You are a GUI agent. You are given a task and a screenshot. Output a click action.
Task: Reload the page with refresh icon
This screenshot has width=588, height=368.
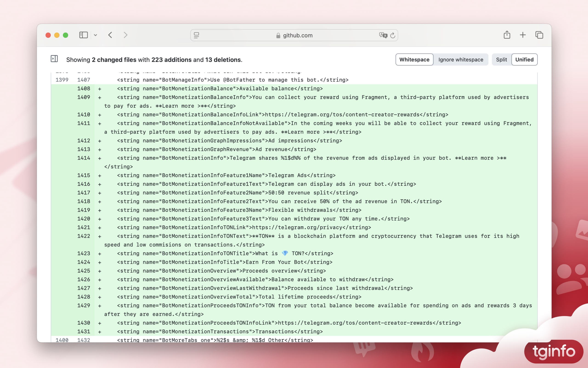(393, 36)
